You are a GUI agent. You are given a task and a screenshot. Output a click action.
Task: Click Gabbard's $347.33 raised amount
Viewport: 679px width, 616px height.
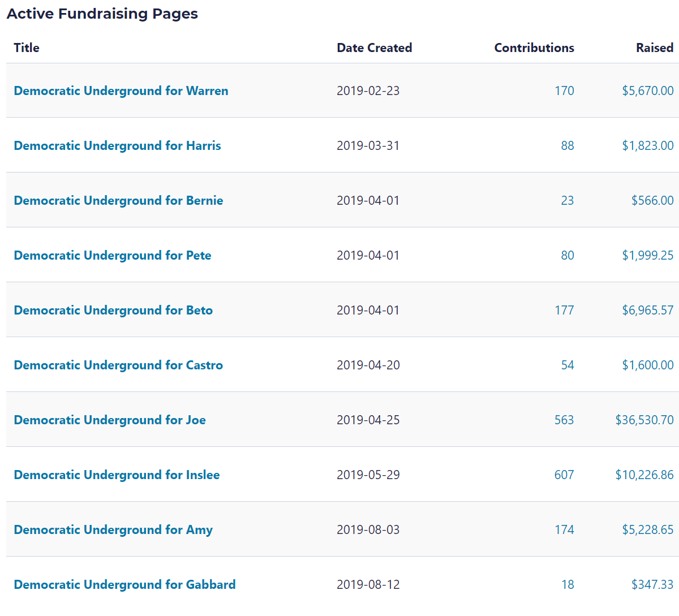pos(652,584)
